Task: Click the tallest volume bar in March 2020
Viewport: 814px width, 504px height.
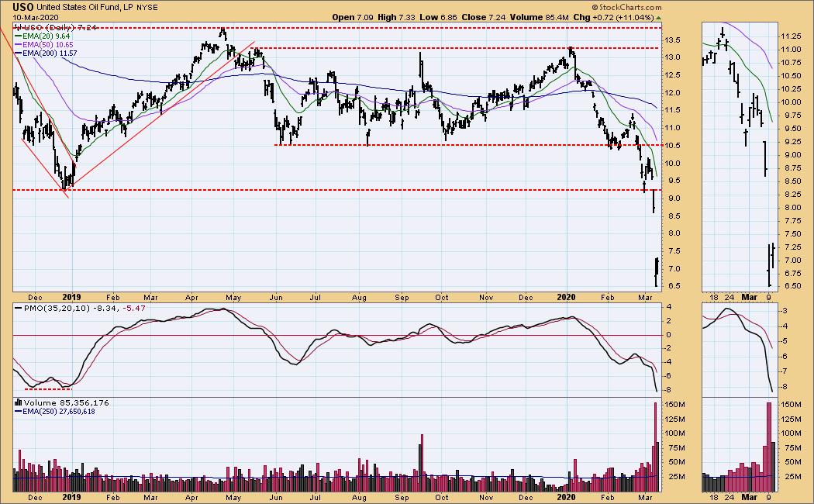Action: pyautogui.click(x=655, y=447)
